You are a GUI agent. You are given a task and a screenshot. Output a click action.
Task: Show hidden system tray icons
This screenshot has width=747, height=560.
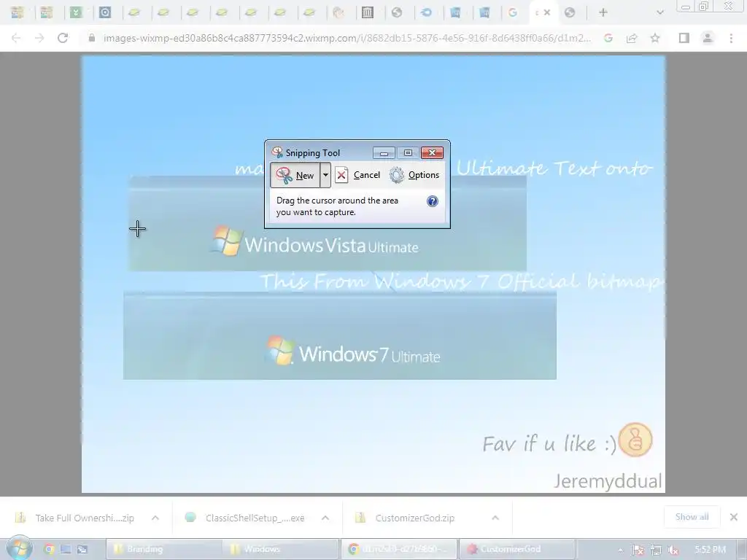point(620,550)
